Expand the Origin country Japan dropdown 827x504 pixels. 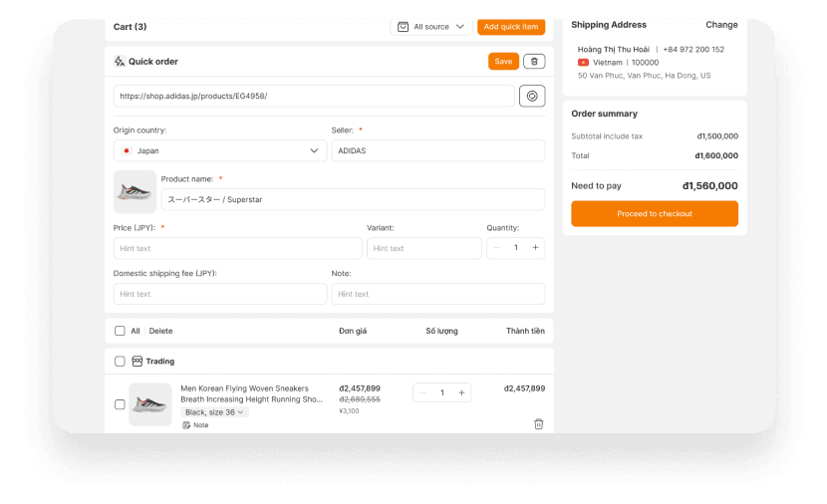tap(219, 150)
